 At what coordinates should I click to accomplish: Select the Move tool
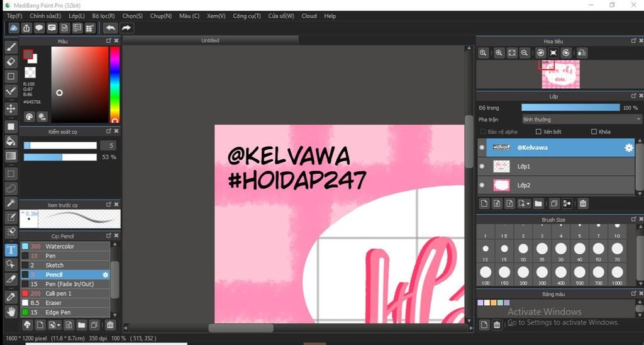[11, 108]
